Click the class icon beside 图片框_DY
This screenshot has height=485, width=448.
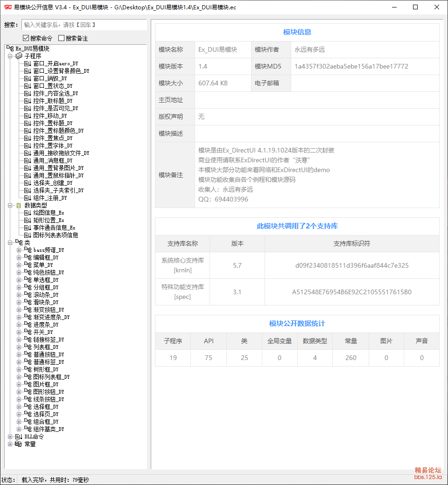(28, 384)
